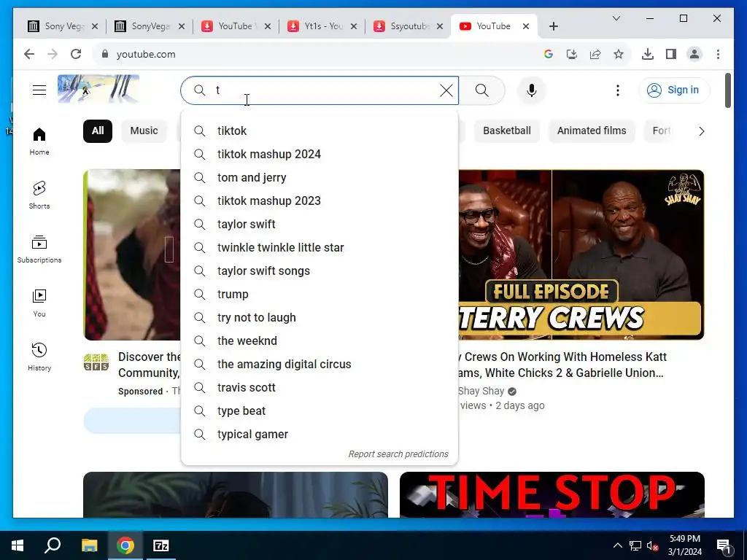Pick the 'the amazing digital circus' suggestion

click(320, 364)
